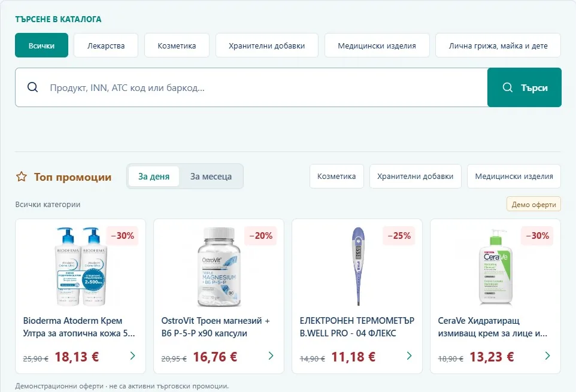Click the crossed-out 25,90 € old price

(36, 358)
